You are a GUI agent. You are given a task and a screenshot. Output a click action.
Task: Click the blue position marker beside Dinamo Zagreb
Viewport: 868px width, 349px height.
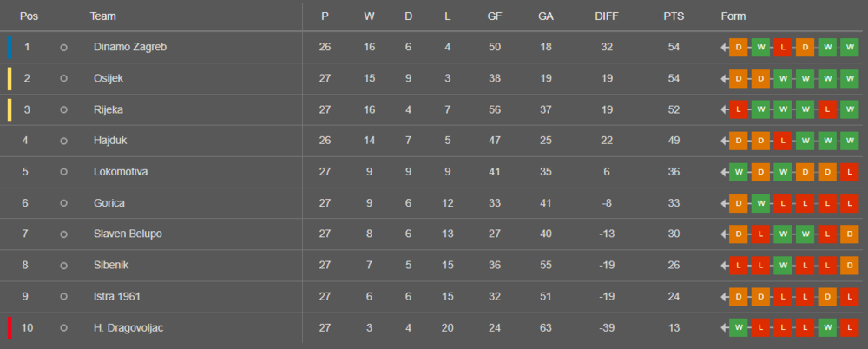[x=10, y=47]
